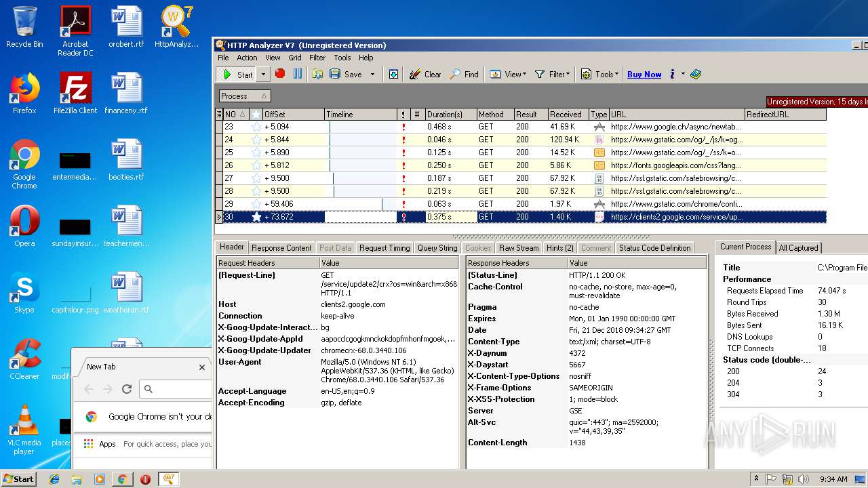Open the Firefox desktop shortcut

[24, 94]
